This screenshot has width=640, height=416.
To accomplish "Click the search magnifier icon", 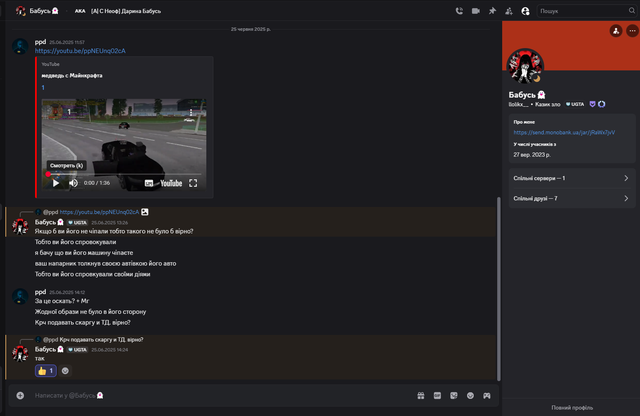I will (x=632, y=11).
